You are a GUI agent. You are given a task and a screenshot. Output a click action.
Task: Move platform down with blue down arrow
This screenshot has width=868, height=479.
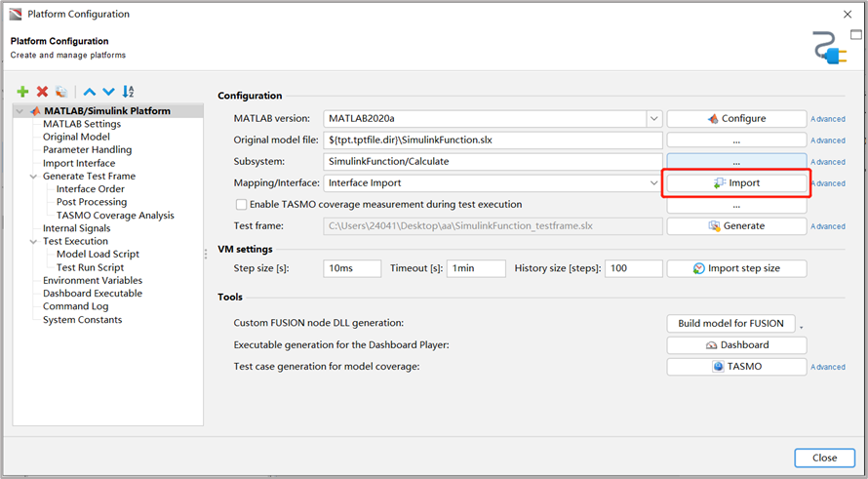108,92
